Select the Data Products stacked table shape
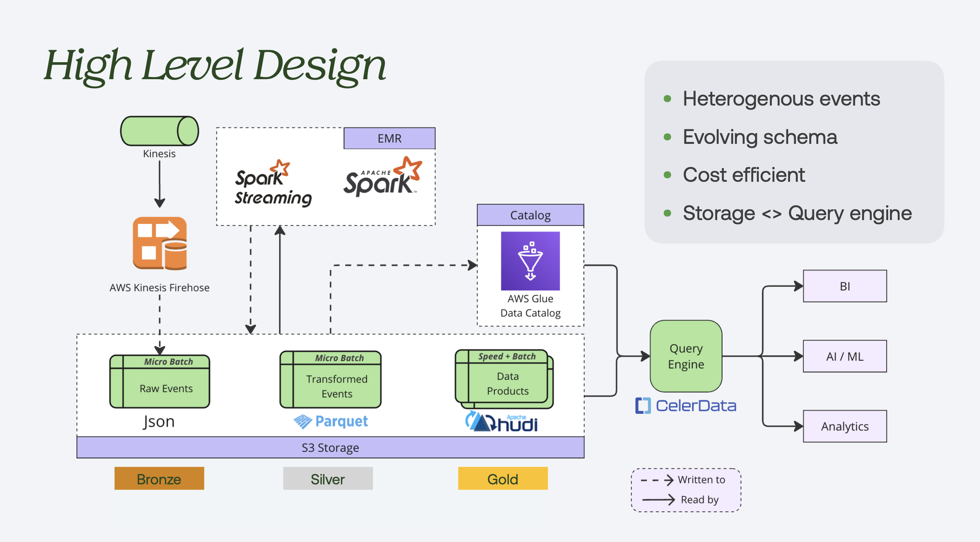980x542 pixels. click(x=504, y=379)
